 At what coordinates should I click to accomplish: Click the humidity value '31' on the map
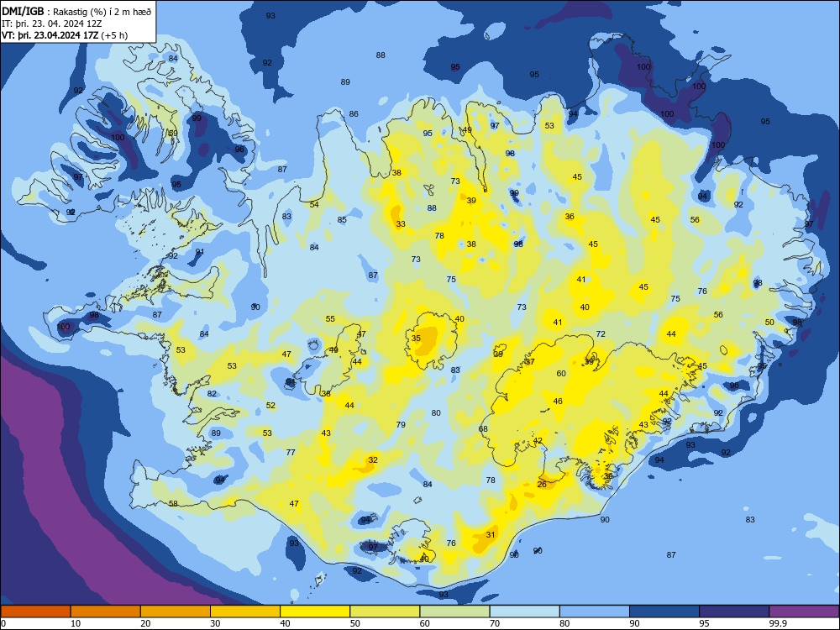(491, 534)
